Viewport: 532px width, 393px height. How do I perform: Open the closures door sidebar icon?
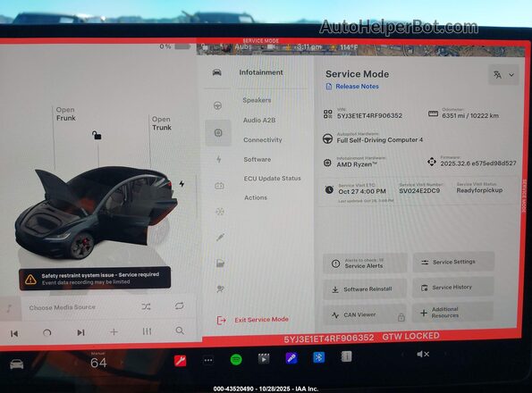pyautogui.click(x=220, y=263)
